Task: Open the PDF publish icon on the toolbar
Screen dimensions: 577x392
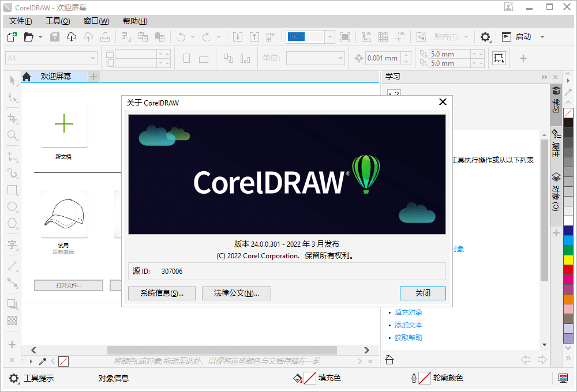Action: (271, 36)
